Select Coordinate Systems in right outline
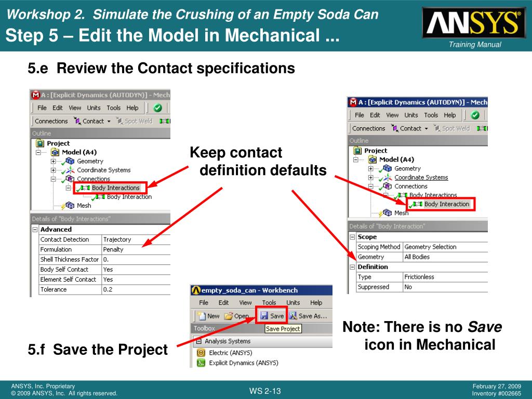 coord(421,177)
